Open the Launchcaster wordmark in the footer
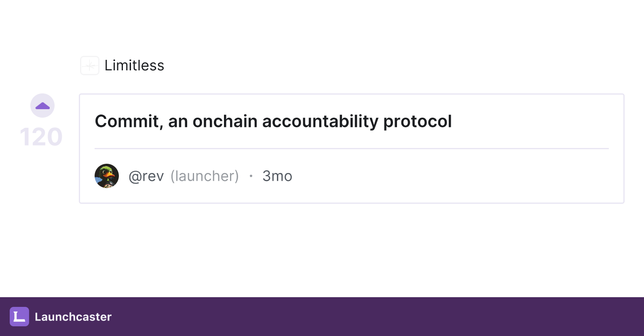The height and width of the screenshot is (336, 644). (x=73, y=317)
